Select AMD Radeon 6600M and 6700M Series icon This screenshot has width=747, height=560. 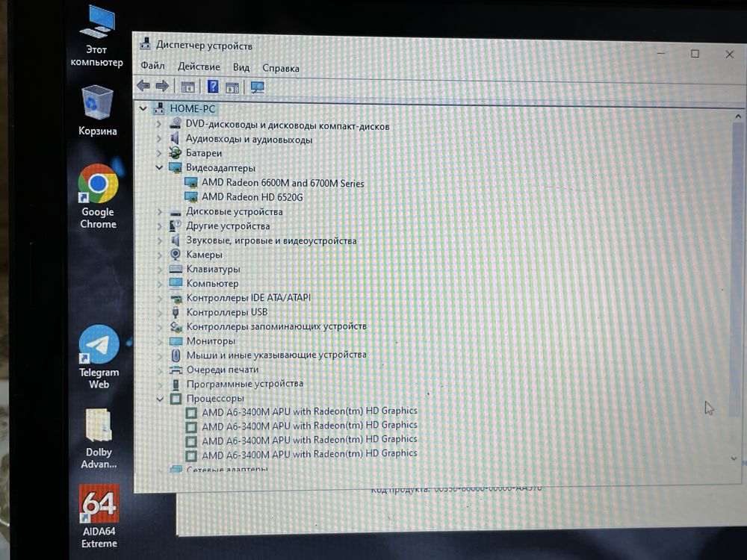click(x=191, y=182)
